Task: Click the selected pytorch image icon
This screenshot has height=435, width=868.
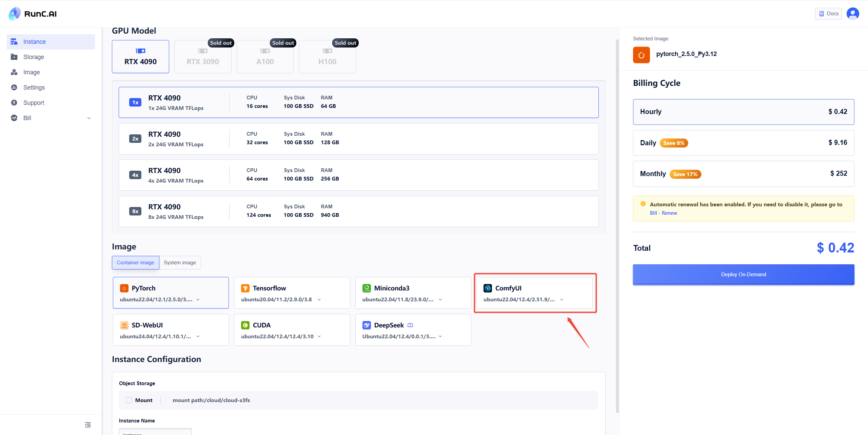Action: [x=641, y=55]
